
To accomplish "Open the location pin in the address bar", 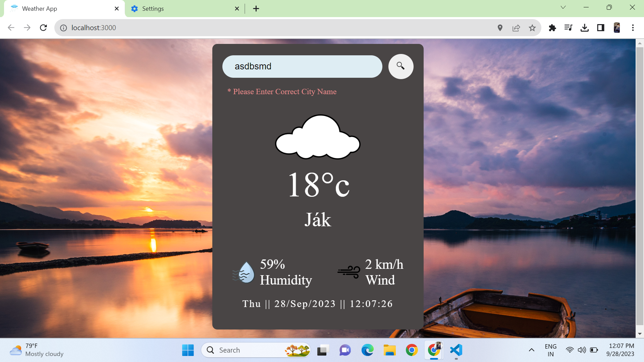I will (500, 28).
